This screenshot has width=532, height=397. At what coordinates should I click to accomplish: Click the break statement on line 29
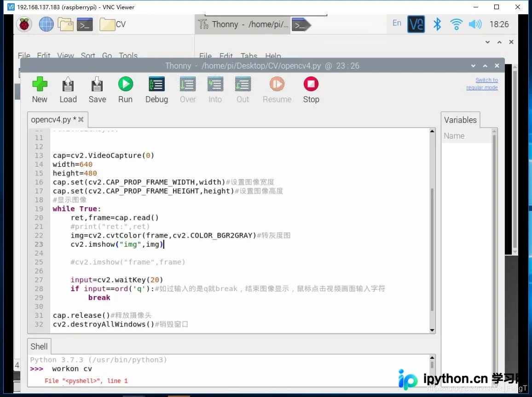tap(99, 298)
